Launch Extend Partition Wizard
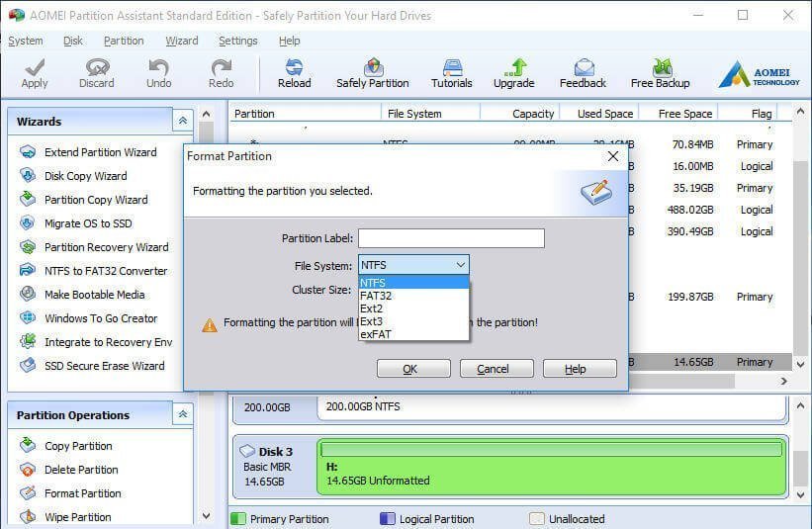The height and width of the screenshot is (529, 812). (88, 152)
